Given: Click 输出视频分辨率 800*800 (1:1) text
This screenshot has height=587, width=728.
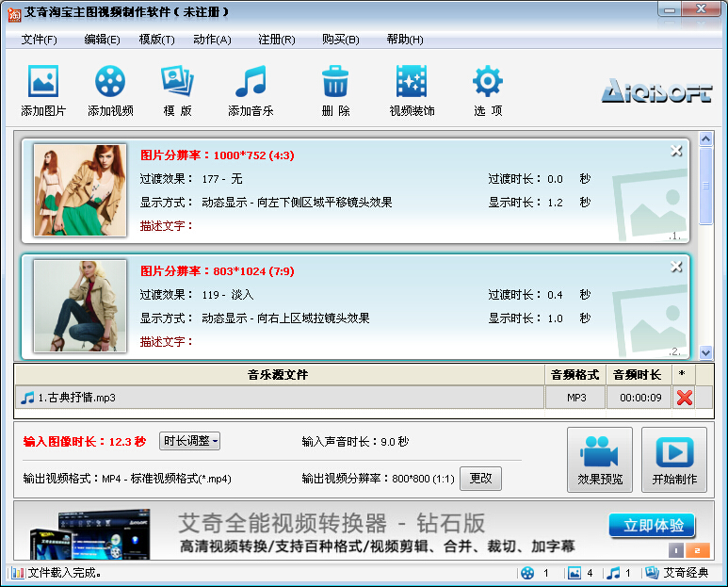Looking at the screenshot, I should pyautogui.click(x=378, y=479).
